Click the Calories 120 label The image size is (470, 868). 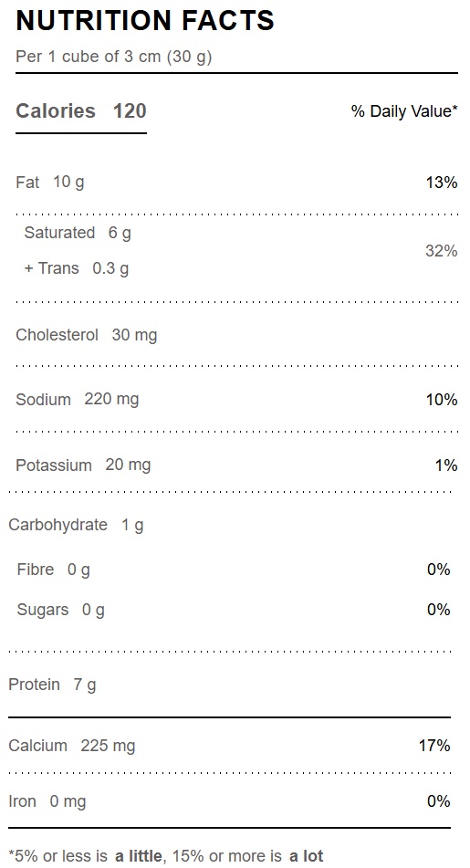[81, 110]
